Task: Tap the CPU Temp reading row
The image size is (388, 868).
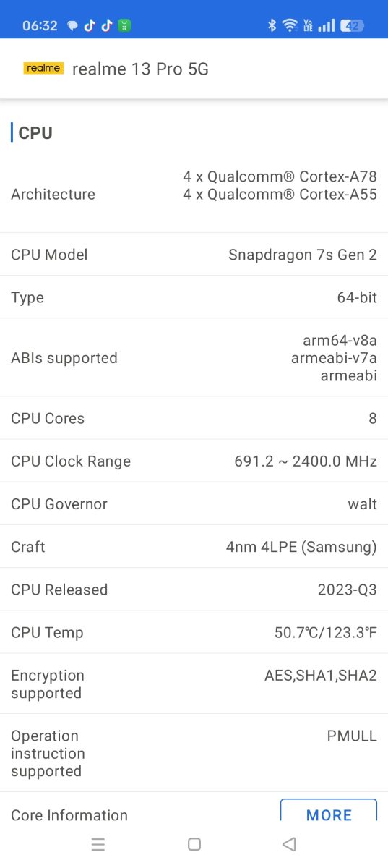Action: point(194,632)
